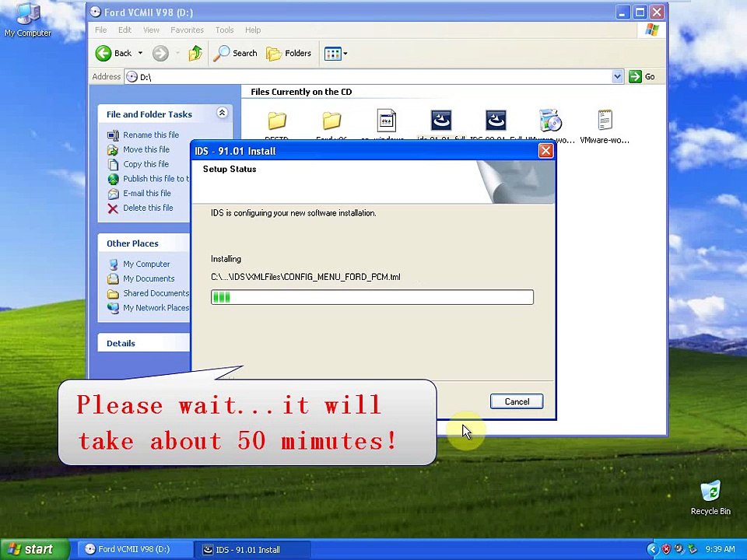Open the Back history dropdown arrow

141,54
